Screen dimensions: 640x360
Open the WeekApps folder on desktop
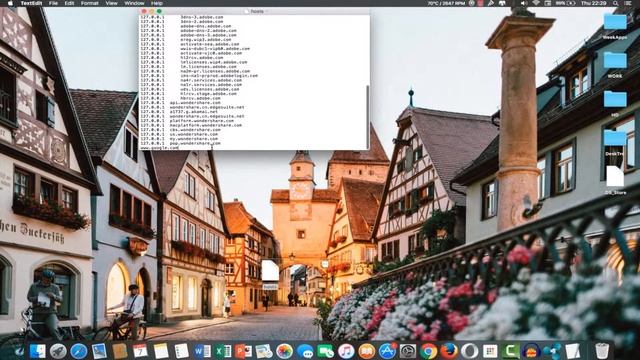tap(615, 27)
